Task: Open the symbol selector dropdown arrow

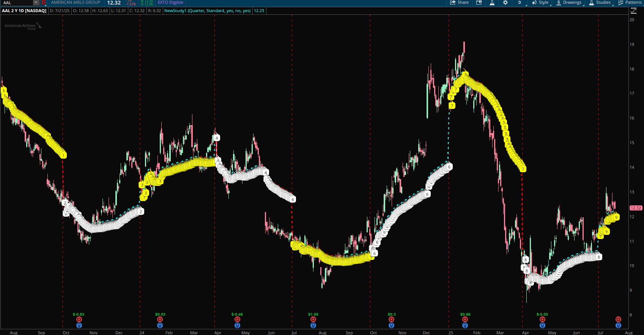Action: coord(36,3)
